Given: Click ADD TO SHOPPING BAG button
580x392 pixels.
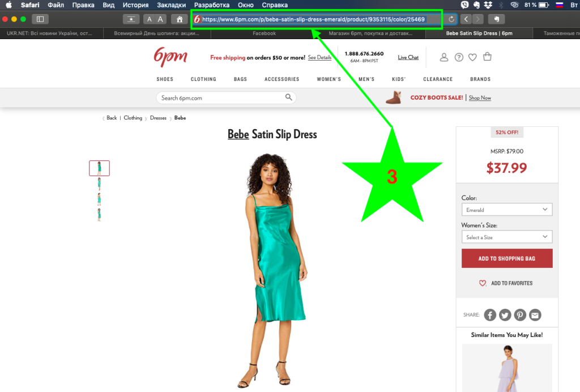Looking at the screenshot, I should coord(507,258).
